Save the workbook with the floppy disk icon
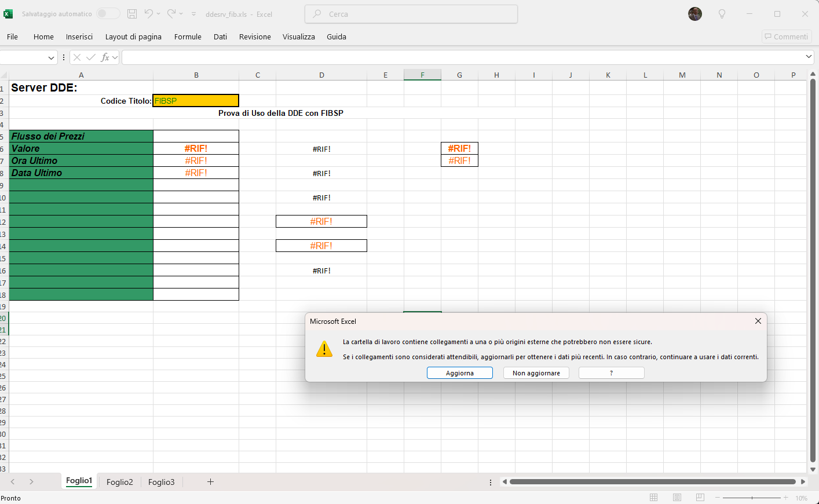 (132, 14)
